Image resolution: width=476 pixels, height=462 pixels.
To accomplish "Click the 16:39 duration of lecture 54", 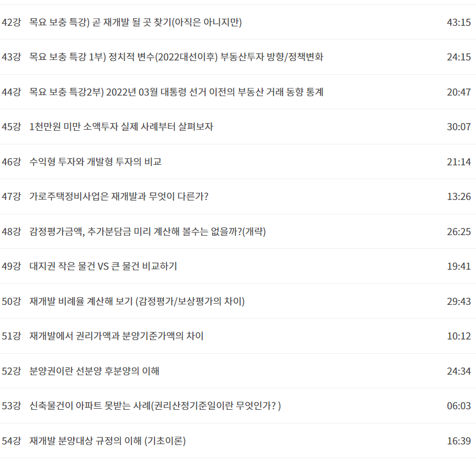I will (459, 441).
